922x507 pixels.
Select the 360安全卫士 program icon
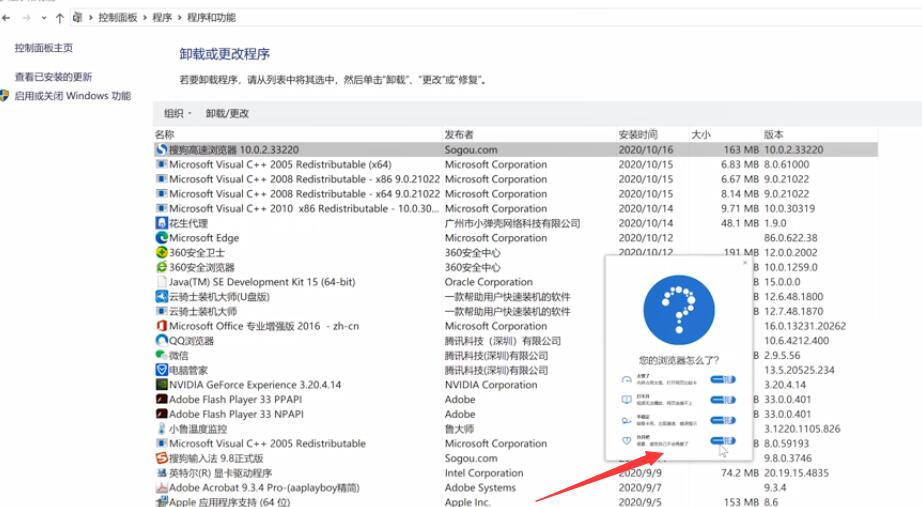(x=162, y=252)
